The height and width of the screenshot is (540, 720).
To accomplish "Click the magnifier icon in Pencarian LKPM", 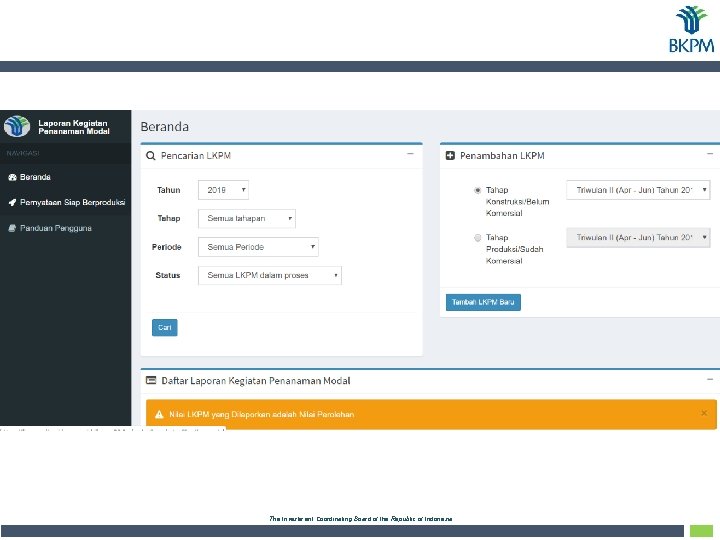I will [151, 156].
